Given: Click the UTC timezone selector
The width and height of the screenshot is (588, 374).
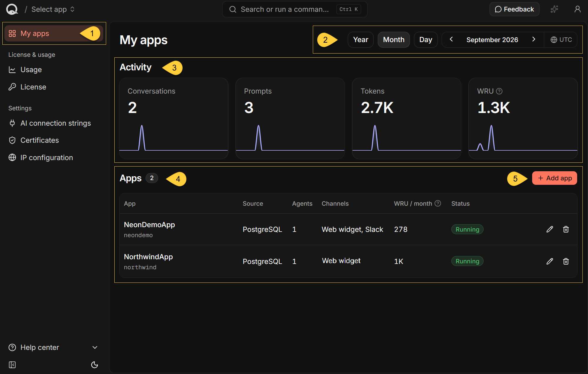Looking at the screenshot, I should click(561, 40).
